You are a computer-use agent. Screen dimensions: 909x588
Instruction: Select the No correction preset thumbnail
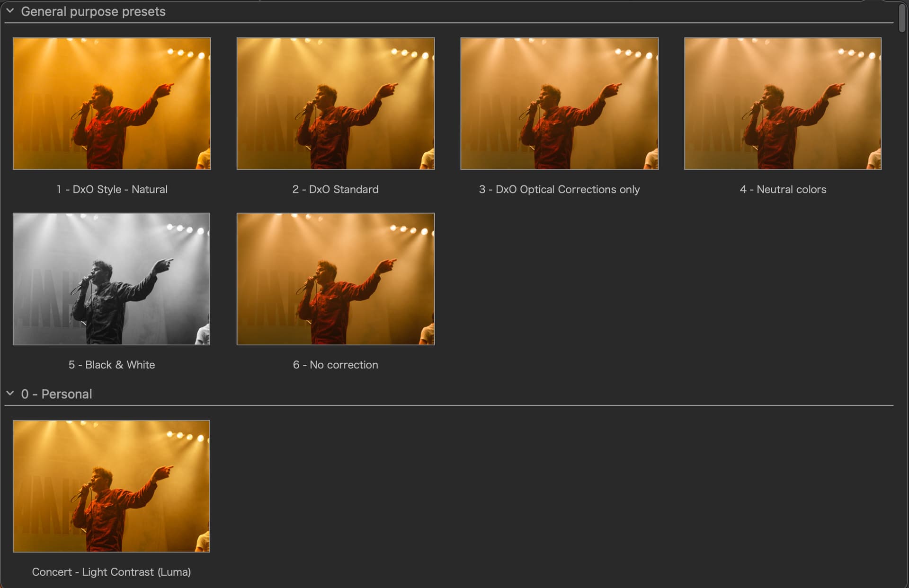click(x=336, y=279)
